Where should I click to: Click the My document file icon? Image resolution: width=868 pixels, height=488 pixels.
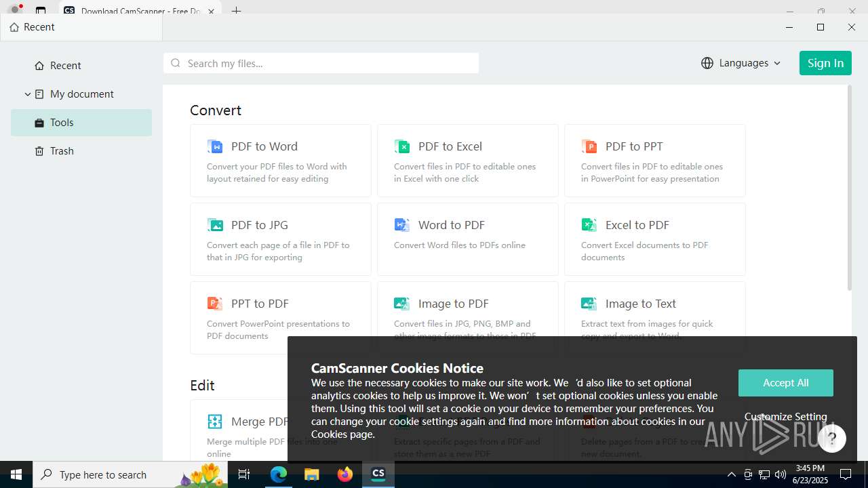pos(39,94)
